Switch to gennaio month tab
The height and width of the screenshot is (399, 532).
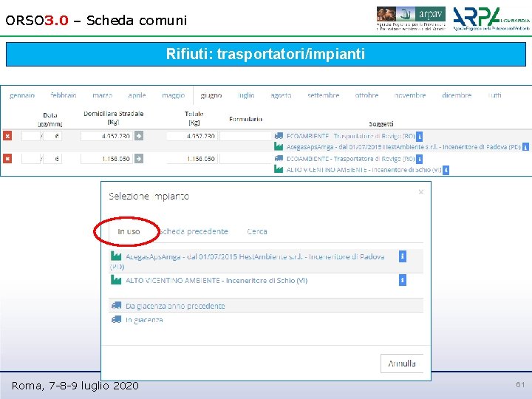22,95
